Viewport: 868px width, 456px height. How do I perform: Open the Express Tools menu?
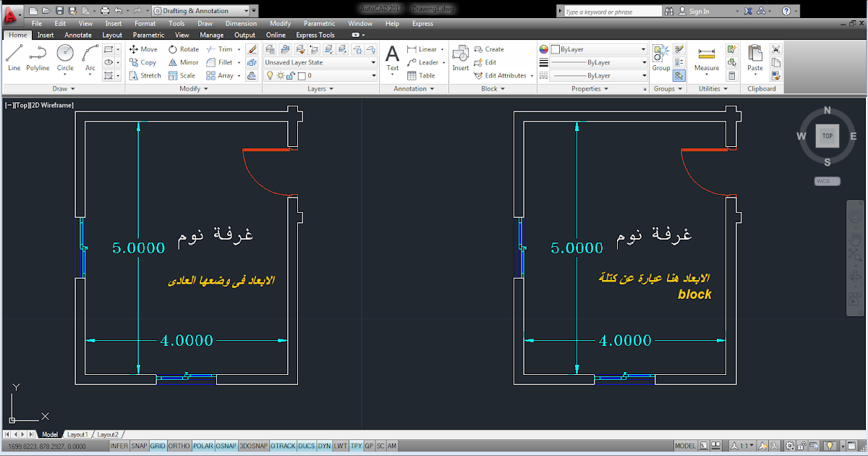click(315, 34)
